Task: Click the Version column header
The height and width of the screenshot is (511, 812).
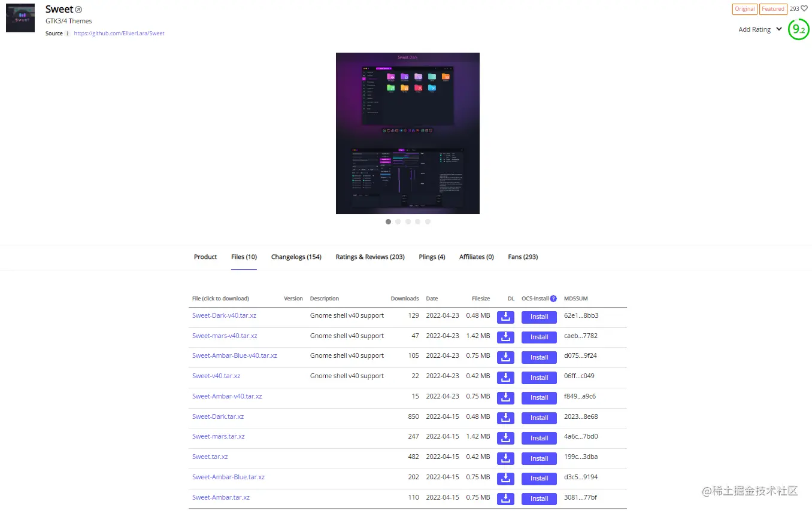Action: 293,299
